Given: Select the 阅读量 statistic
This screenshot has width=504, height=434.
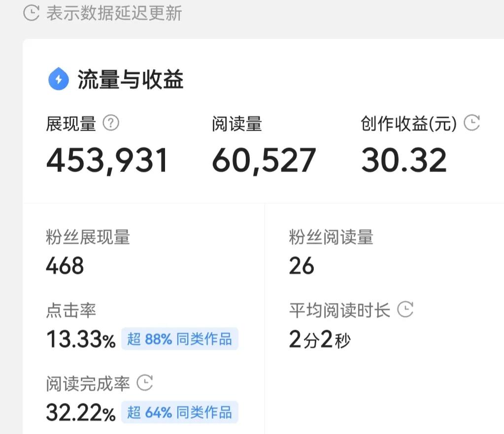Looking at the screenshot, I should [237, 124].
